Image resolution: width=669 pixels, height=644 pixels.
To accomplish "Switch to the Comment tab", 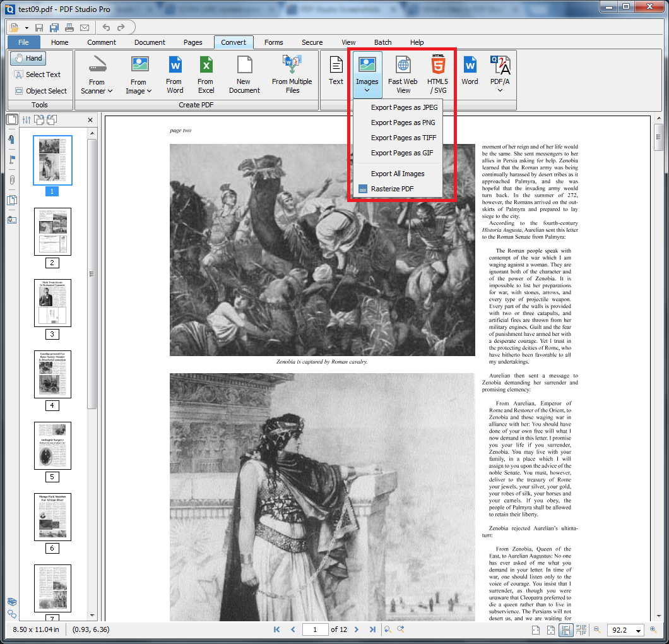I will pos(102,42).
